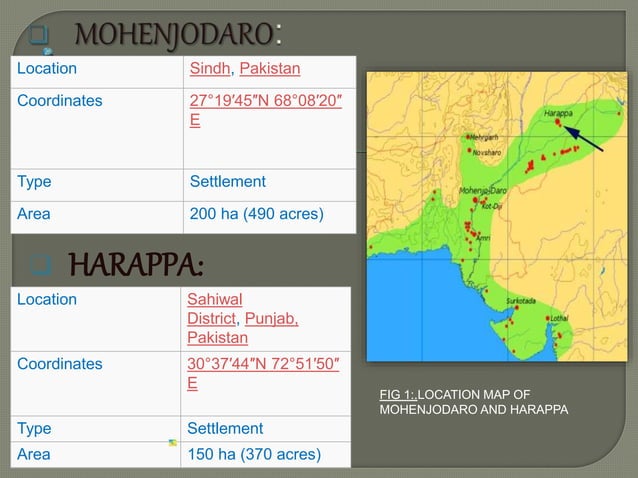Click the Sahiwal District link
The width and height of the screenshot is (638, 478).
pos(214,309)
